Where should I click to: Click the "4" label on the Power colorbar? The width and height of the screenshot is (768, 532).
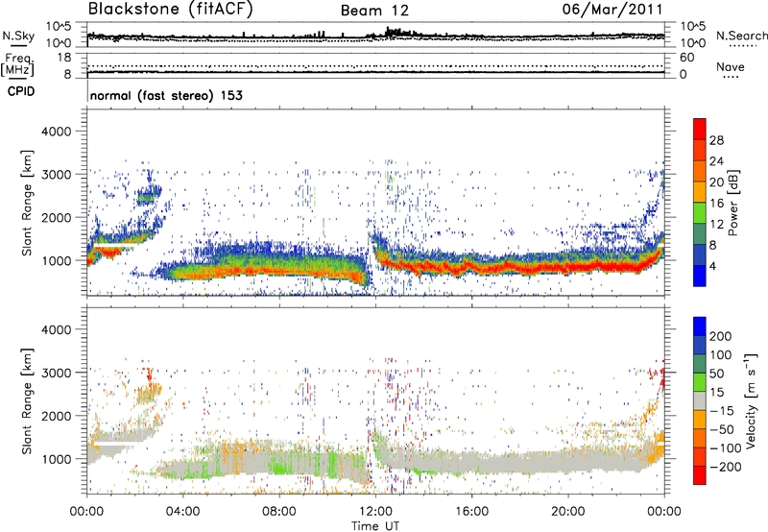pos(712,266)
